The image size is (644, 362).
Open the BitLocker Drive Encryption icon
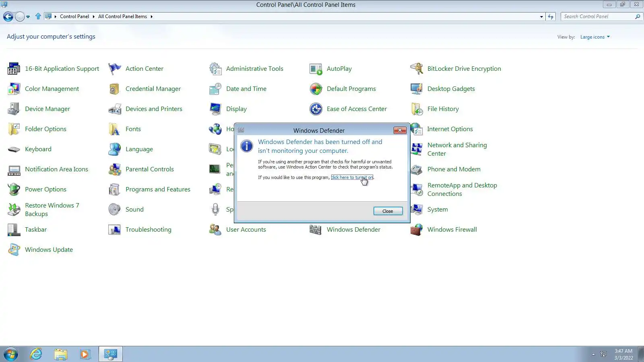[416, 69]
